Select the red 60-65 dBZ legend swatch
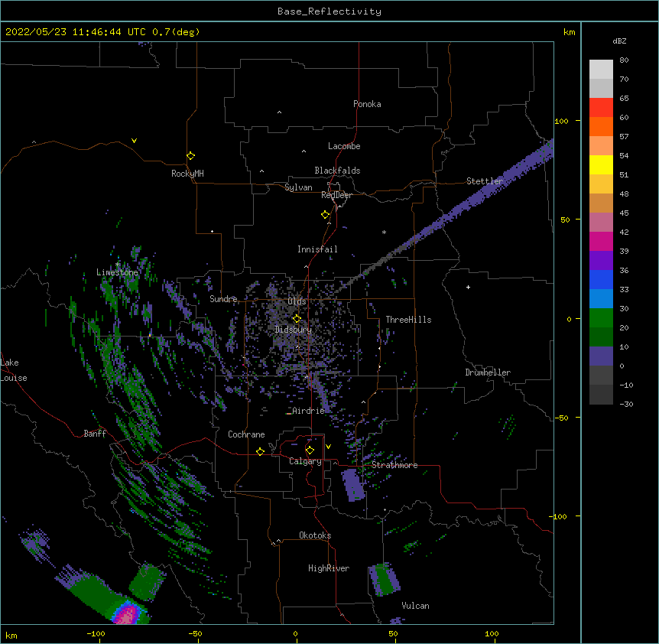The image size is (659, 644). tap(601, 108)
